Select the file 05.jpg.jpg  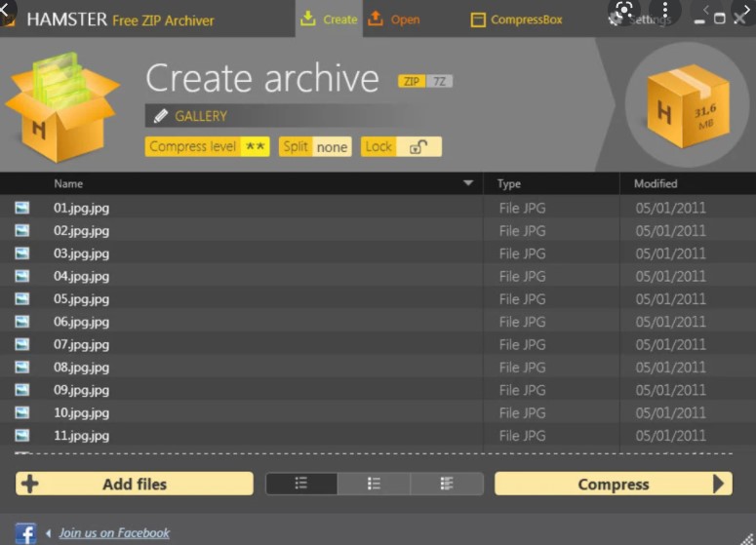pos(81,298)
